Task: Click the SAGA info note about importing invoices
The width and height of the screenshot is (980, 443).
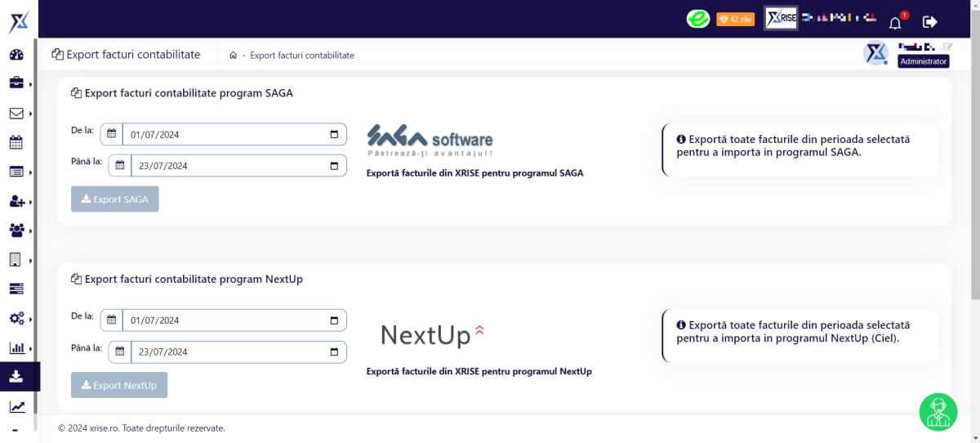Action: point(793,145)
